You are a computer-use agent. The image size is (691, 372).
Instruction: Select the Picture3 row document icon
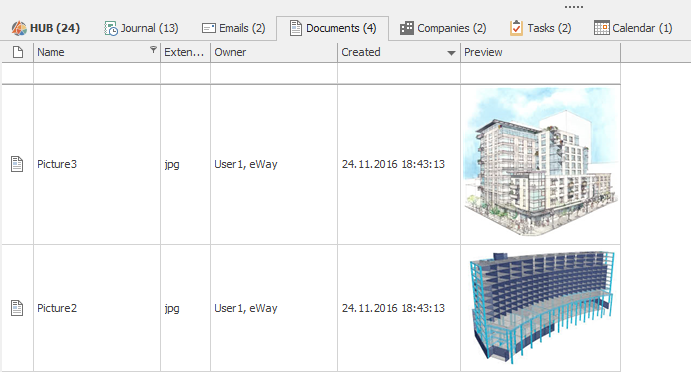pyautogui.click(x=17, y=164)
